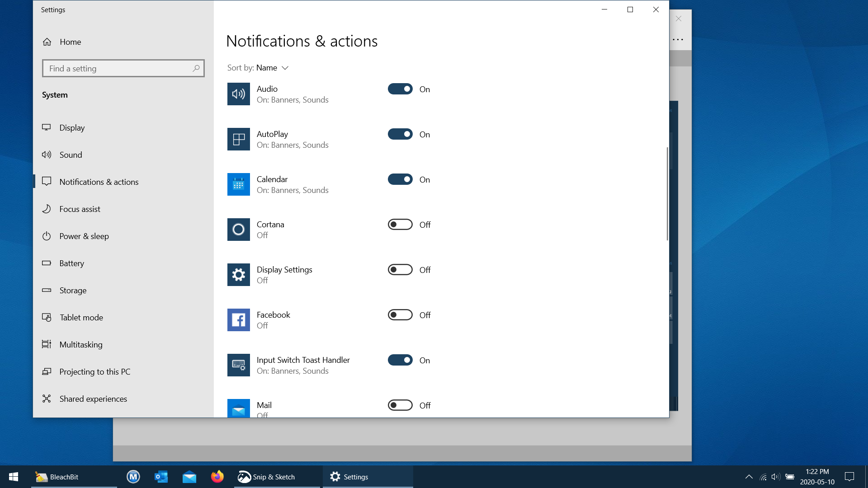Click the Find a setting search box
868x488 pixels.
coord(123,68)
